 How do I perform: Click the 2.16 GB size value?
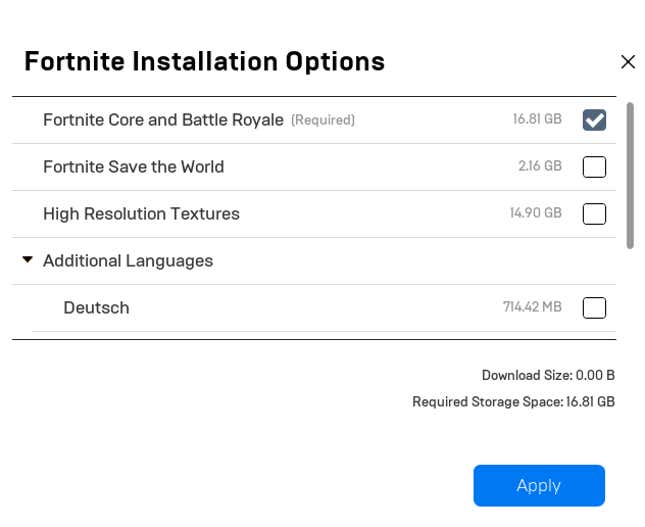click(540, 166)
